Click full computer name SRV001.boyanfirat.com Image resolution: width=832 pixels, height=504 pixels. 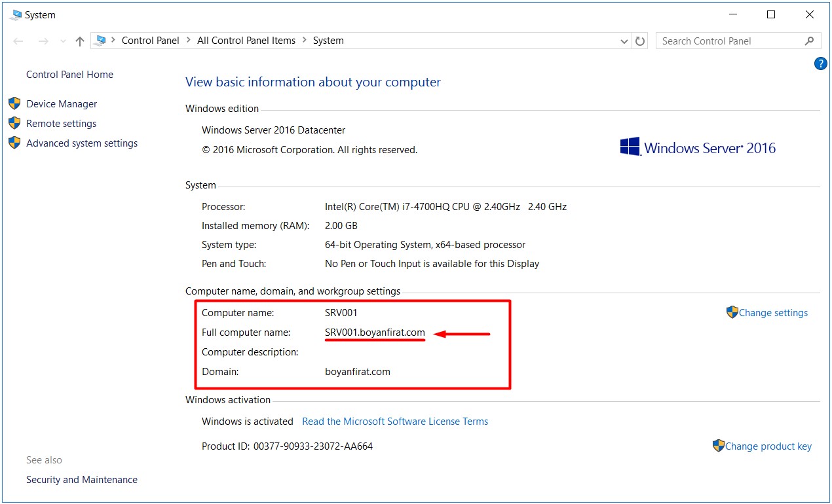[x=375, y=333]
